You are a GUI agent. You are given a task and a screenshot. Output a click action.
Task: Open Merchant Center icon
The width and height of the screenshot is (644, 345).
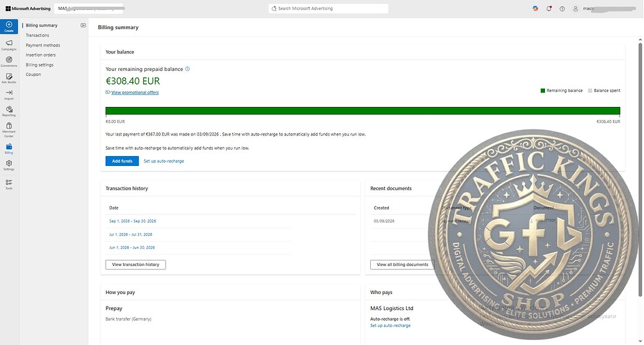(x=9, y=126)
